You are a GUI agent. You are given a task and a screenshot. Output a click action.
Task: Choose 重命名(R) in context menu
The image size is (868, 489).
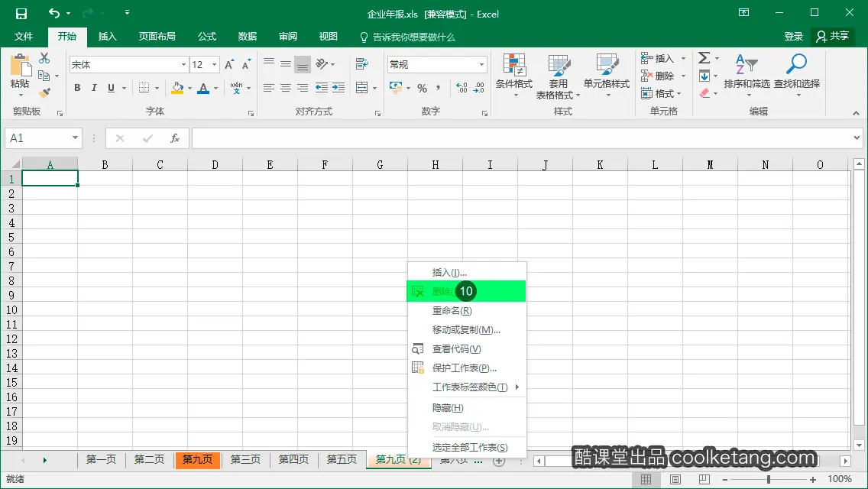(467, 311)
